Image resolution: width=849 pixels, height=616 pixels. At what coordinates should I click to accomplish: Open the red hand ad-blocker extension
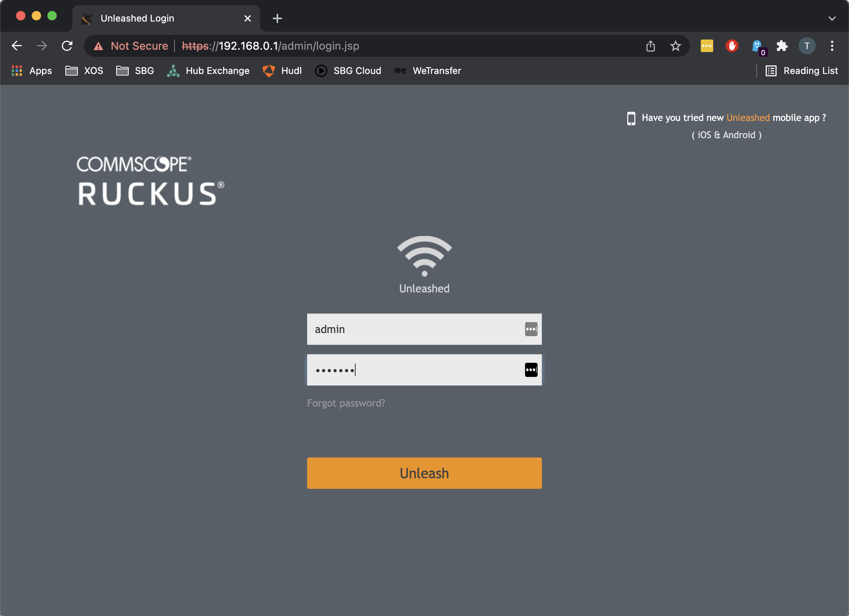pyautogui.click(x=732, y=46)
